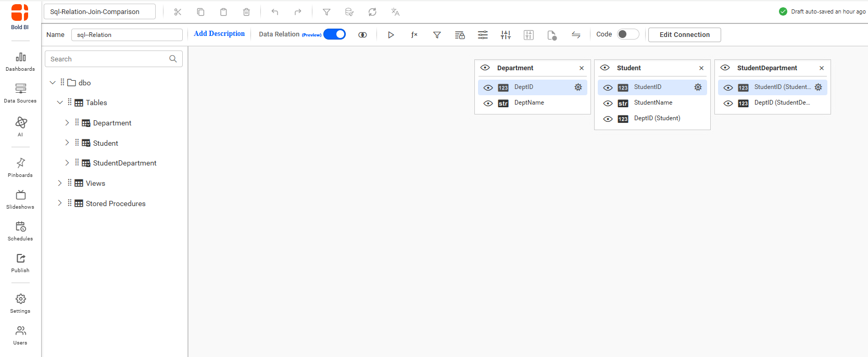Screen dimensions: 868x357
Task: Turn off the Data Relation toggle
Action: (x=334, y=34)
